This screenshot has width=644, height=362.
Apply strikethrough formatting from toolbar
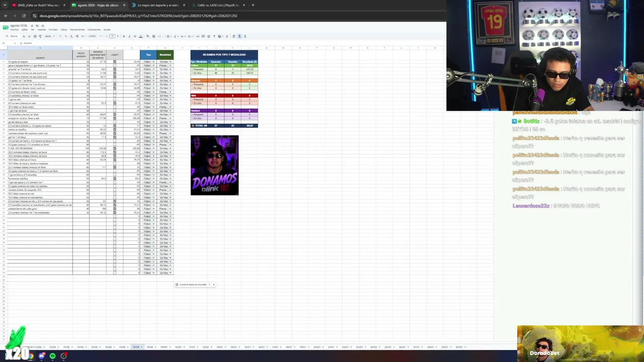(x=135, y=36)
